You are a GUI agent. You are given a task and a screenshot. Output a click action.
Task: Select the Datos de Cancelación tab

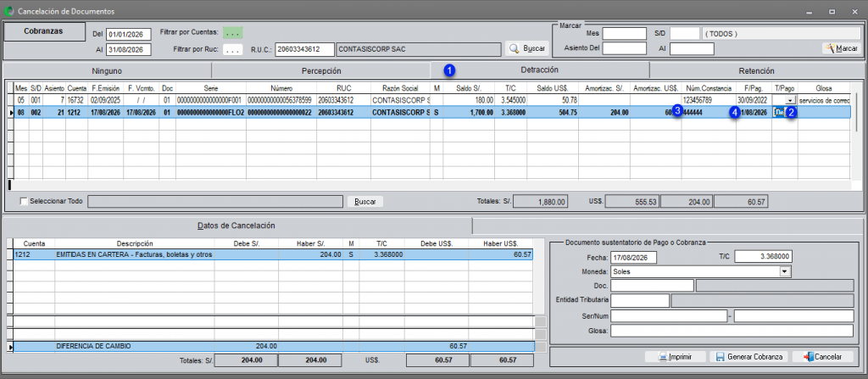pos(236,226)
